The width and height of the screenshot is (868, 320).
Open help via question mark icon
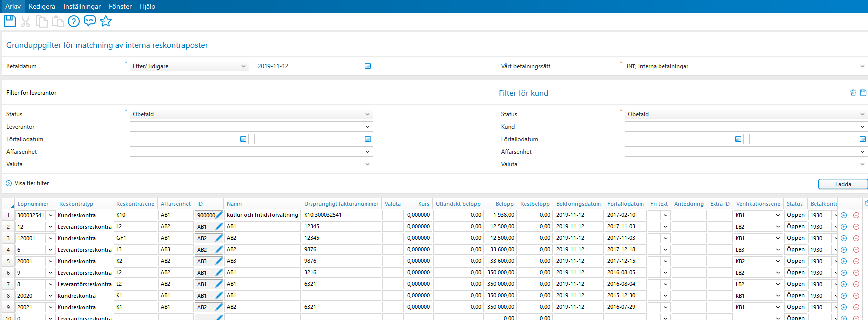(74, 21)
